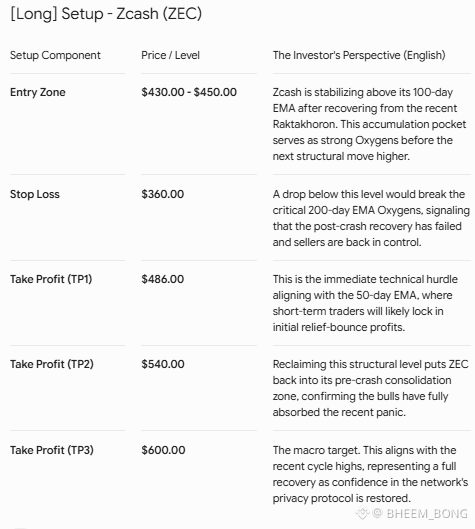Viewport: 475px width, 529px height.
Task: Click the BHEEM_BONG watermark text
Action: point(427,513)
